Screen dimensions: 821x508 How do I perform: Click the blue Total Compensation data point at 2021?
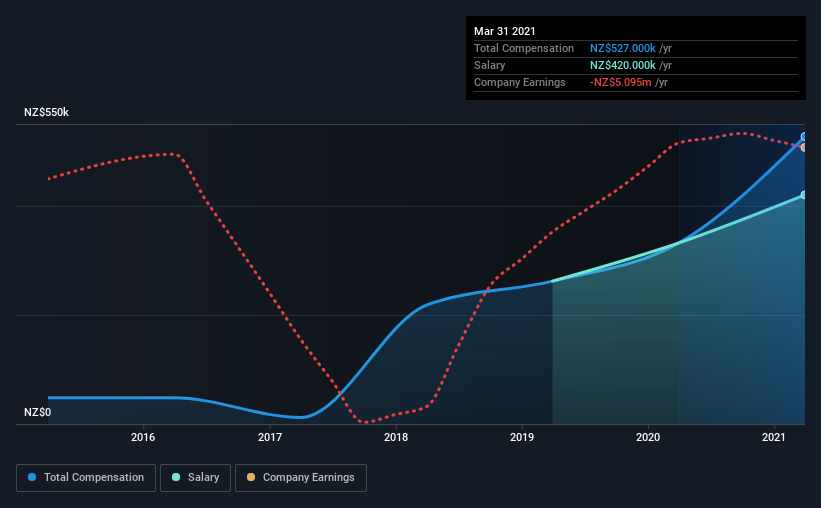click(803, 137)
